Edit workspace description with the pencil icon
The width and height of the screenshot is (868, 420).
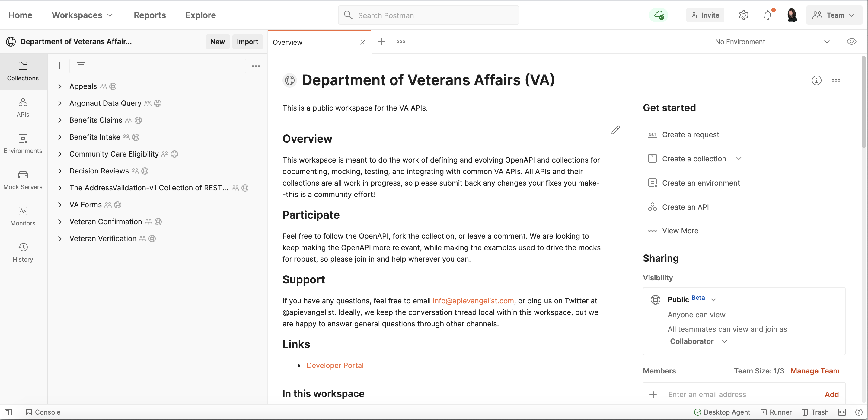(x=616, y=130)
